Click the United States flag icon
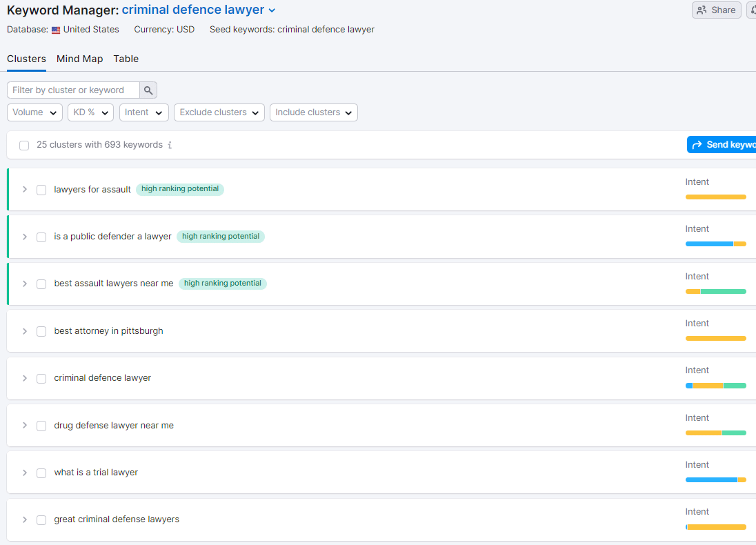The image size is (756, 545). (x=56, y=30)
